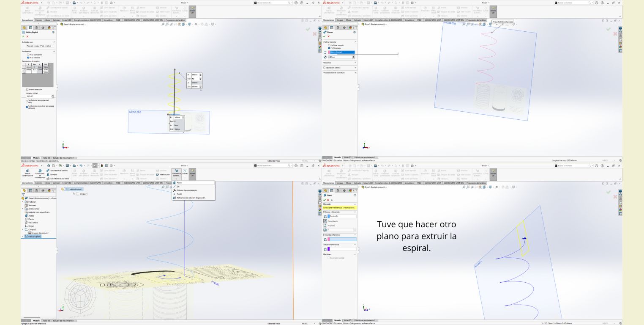Screen dimensions: 644x325
Task: Click the 0.80mm diameter field in Barrer
Action: (x=340, y=57)
